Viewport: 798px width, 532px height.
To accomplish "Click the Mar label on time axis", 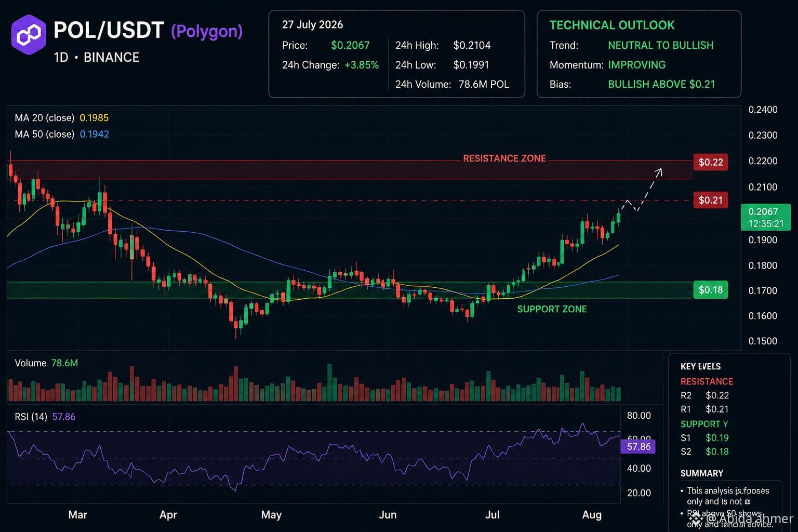I will (x=77, y=515).
